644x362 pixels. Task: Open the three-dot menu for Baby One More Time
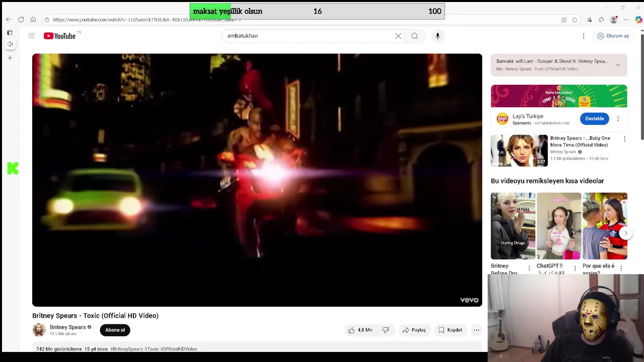coord(624,139)
